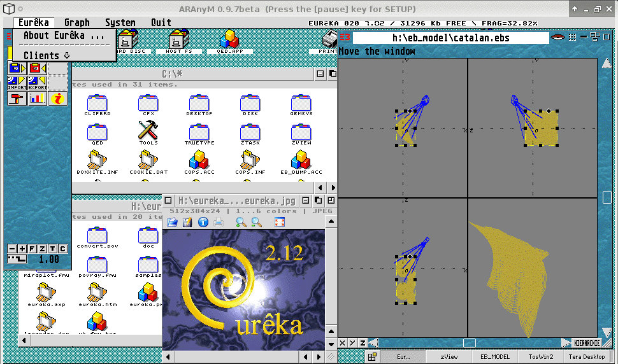
Task: Select the eureka.exp file icon
Action: click(47, 295)
